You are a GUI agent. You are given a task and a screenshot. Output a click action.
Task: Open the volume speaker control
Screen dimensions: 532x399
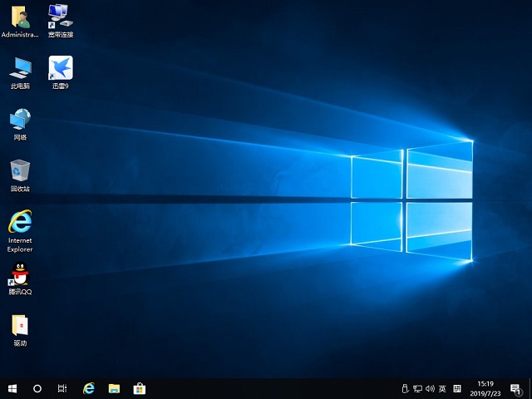[430, 388]
